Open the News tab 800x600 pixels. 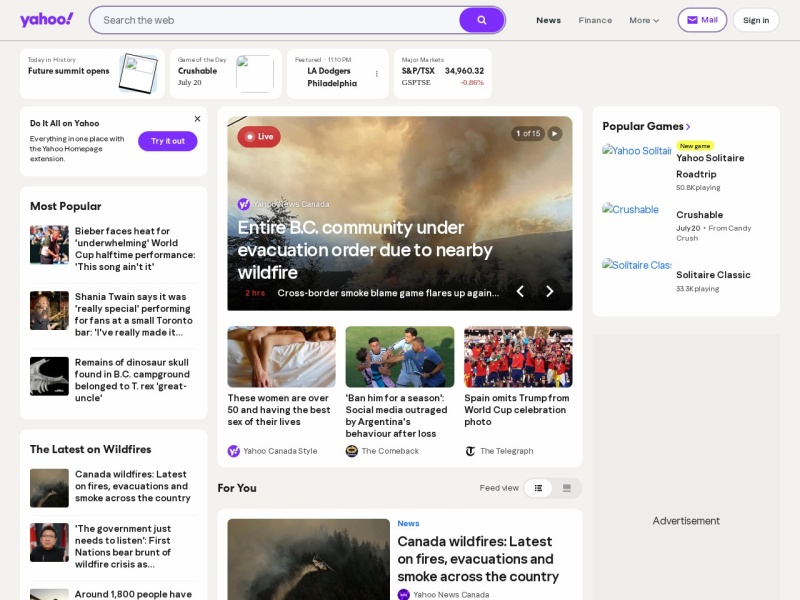click(x=548, y=20)
